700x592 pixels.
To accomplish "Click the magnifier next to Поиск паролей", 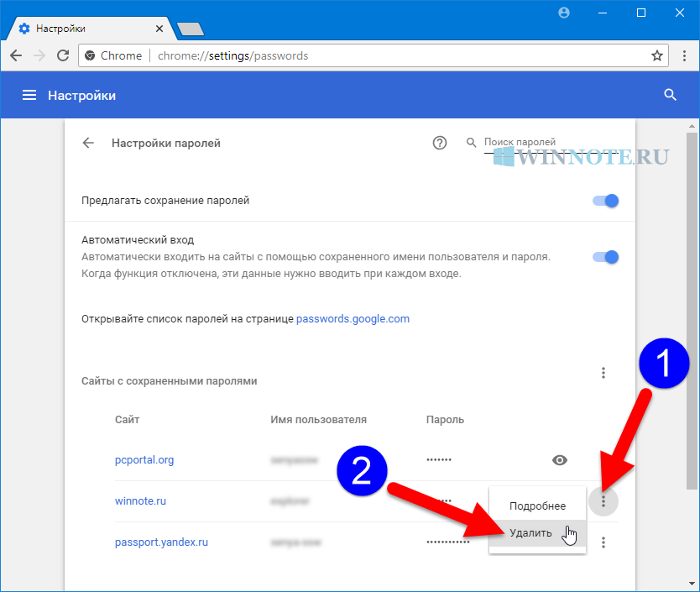I will click(x=471, y=143).
